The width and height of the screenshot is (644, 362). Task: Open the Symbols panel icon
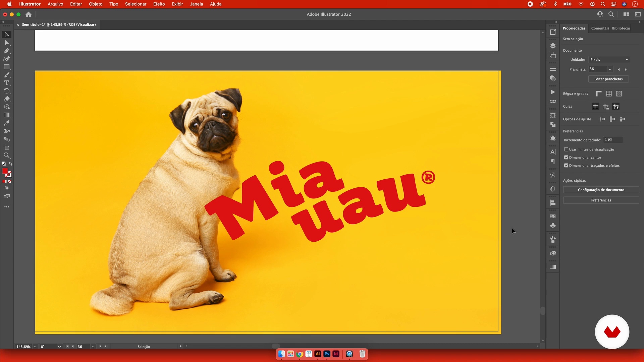[x=553, y=226]
